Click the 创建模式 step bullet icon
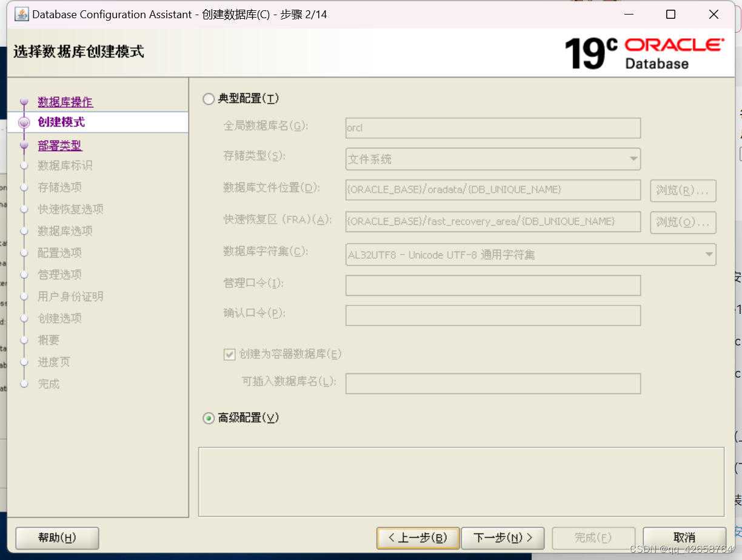 24,122
